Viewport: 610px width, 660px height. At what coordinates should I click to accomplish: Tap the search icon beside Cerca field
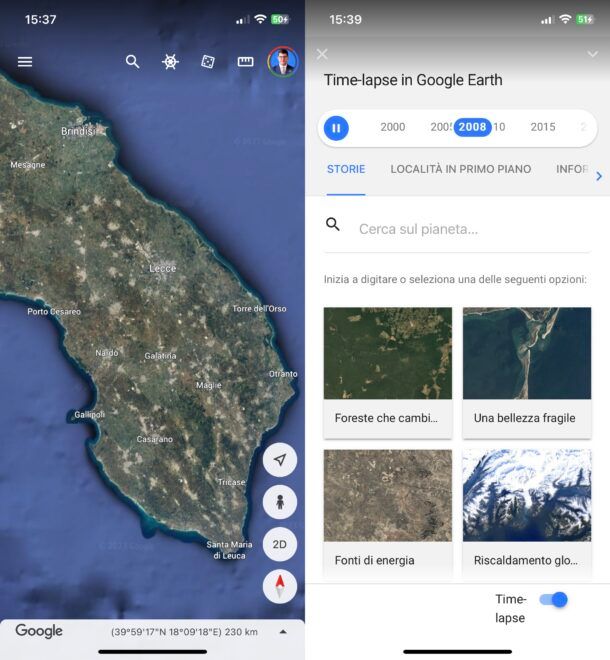333,224
